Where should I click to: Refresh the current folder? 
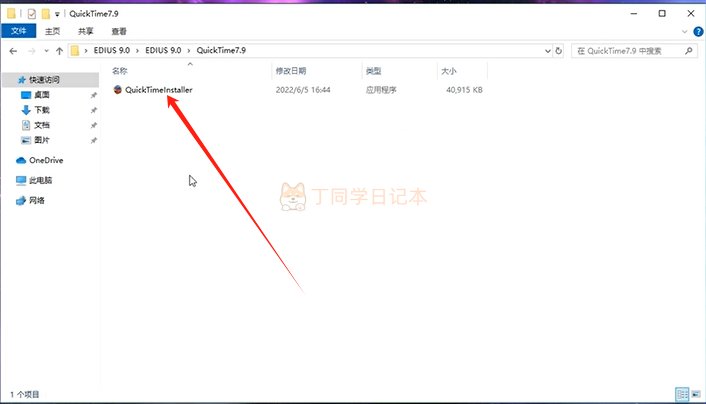tap(559, 51)
